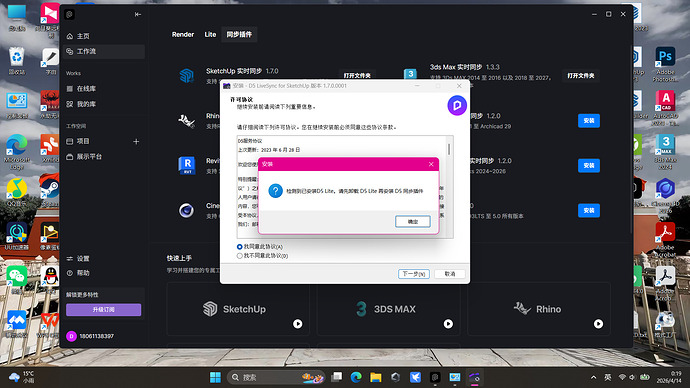This screenshot has width=690, height=388.
Task: Click the Rhino plugin icon in the list
Action: (x=187, y=121)
